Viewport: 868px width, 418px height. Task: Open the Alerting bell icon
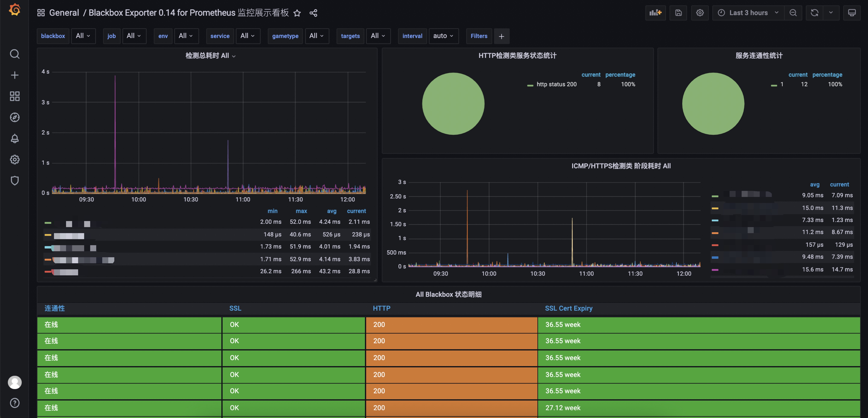coord(14,138)
